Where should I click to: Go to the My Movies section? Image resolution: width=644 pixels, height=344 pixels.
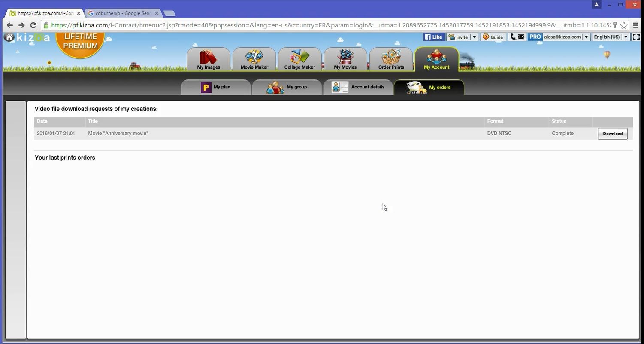click(345, 59)
